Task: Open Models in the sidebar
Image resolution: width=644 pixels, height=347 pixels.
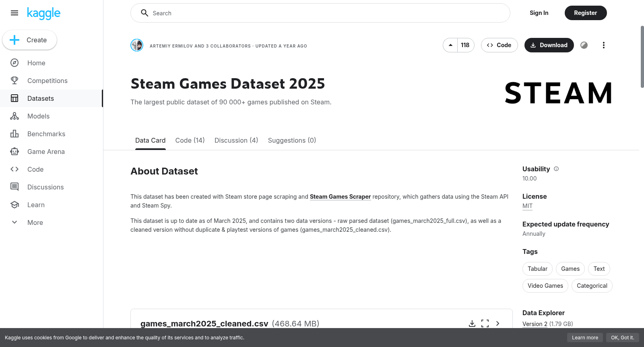Action: [52, 116]
